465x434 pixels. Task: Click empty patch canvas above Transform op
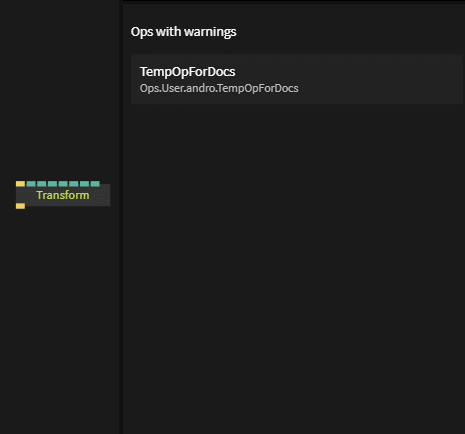pos(60,100)
